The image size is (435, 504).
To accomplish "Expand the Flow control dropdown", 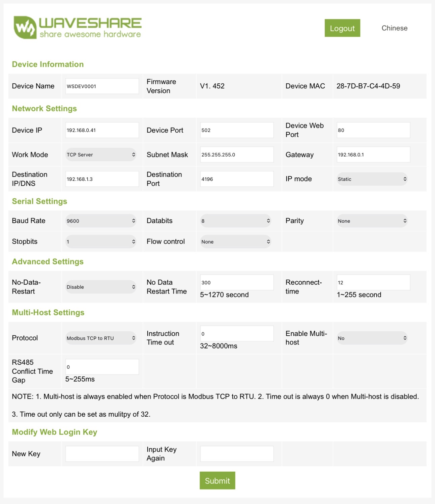I will click(x=235, y=242).
